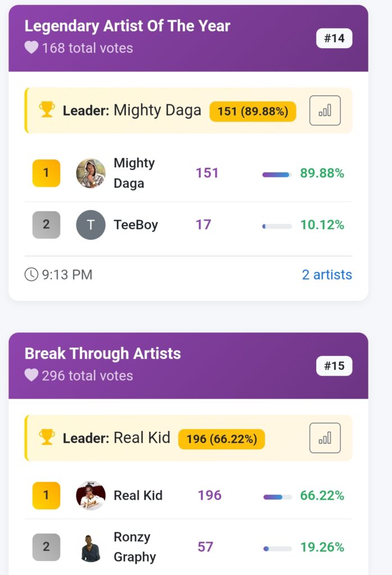Image resolution: width=392 pixels, height=575 pixels.
Task: Open chart icon in Real Kid leader banner
Action: coord(325,438)
